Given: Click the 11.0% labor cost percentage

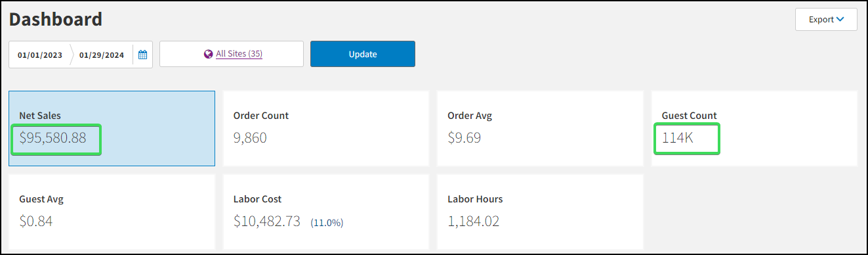Looking at the screenshot, I should point(327,222).
